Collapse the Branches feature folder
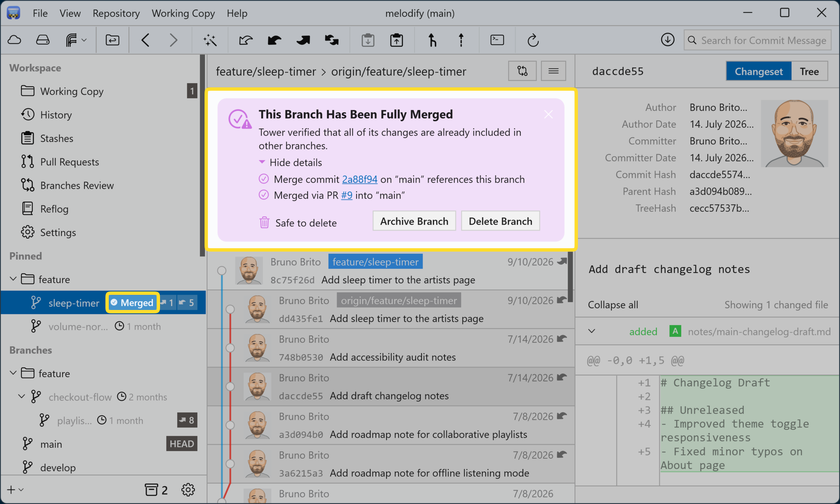Screen dimensions: 840x504 [13, 373]
